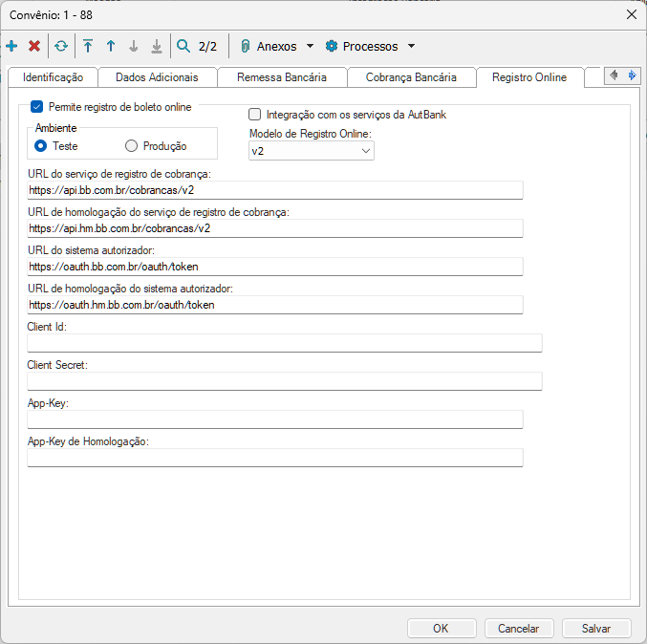Viewport: 647px width, 644px height.
Task: Go to the next record arrow
Action: tap(134, 46)
